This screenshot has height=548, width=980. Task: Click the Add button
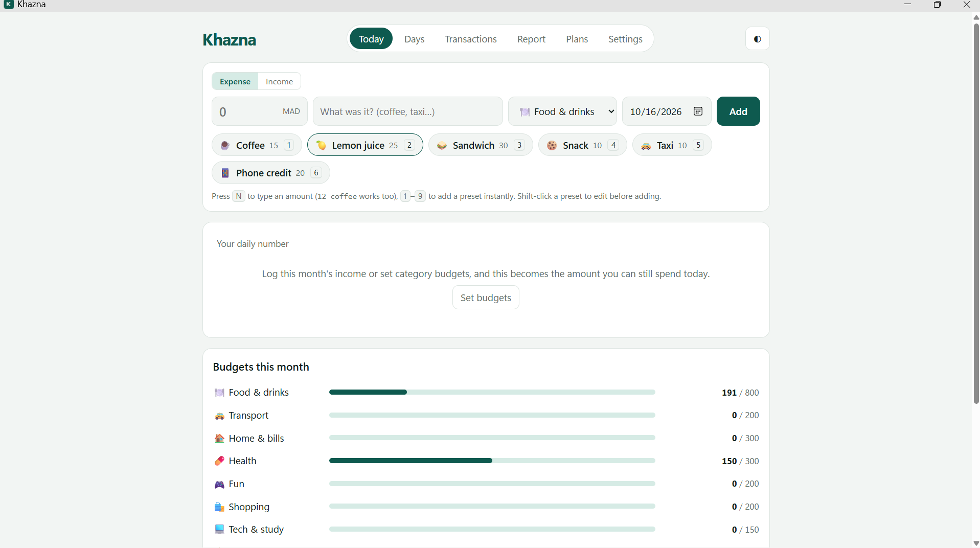[738, 111]
